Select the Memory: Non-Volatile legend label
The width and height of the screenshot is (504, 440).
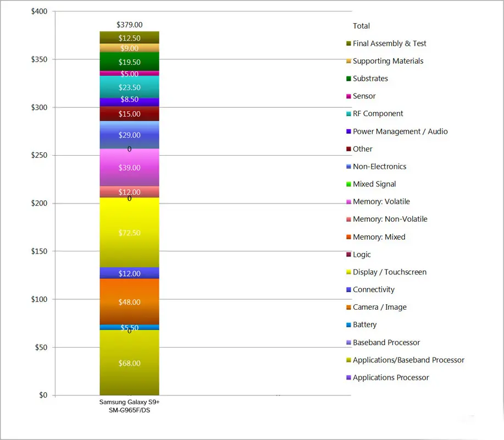[x=390, y=219]
